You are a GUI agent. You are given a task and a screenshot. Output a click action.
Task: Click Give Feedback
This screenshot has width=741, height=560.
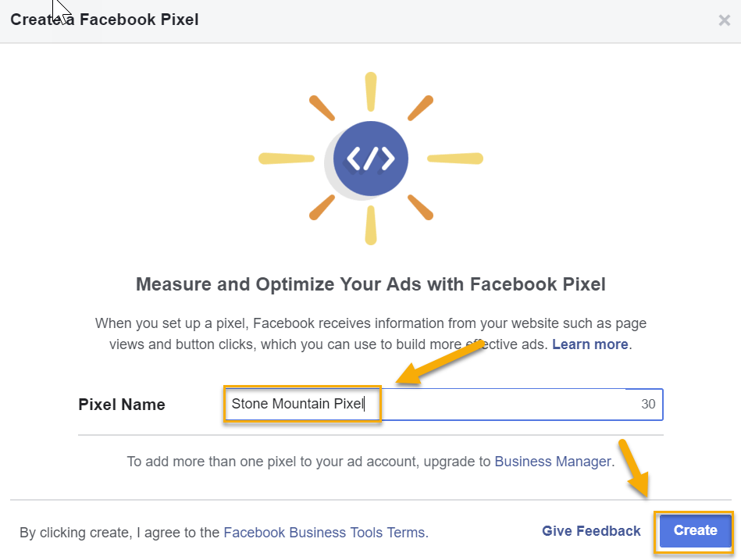click(591, 530)
